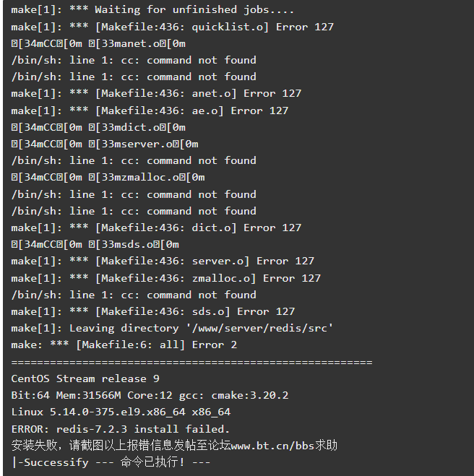This screenshot has height=476, width=474.
Task: Select the anet.o compile output line
Action: [98, 44]
